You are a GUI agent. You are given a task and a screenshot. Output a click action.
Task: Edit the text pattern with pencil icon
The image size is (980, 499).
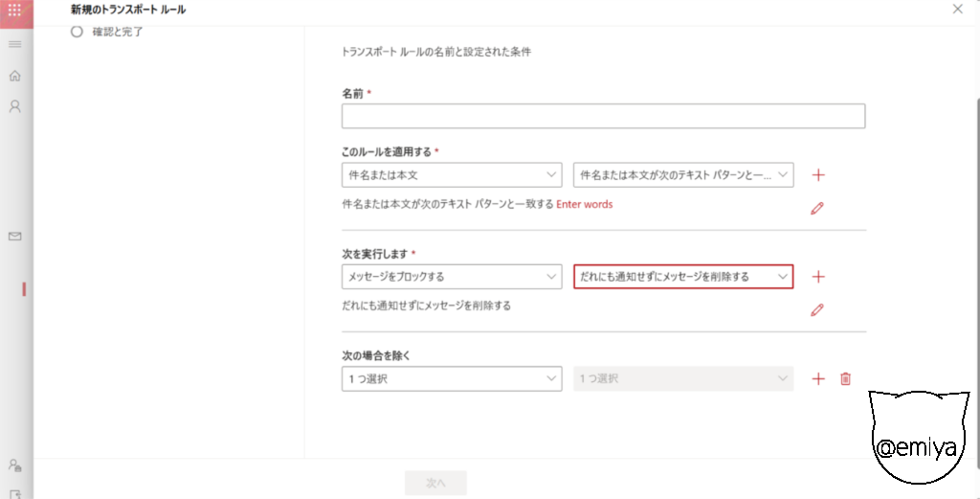tap(816, 208)
